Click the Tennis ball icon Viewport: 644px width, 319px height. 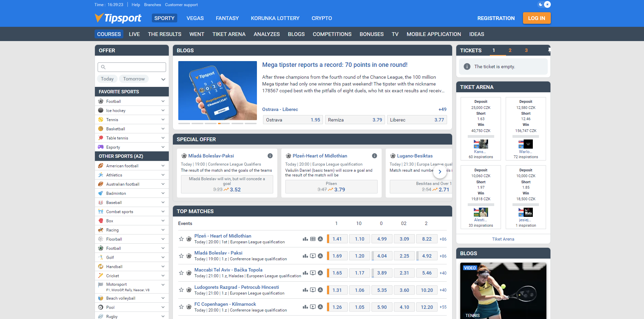pyautogui.click(x=101, y=119)
